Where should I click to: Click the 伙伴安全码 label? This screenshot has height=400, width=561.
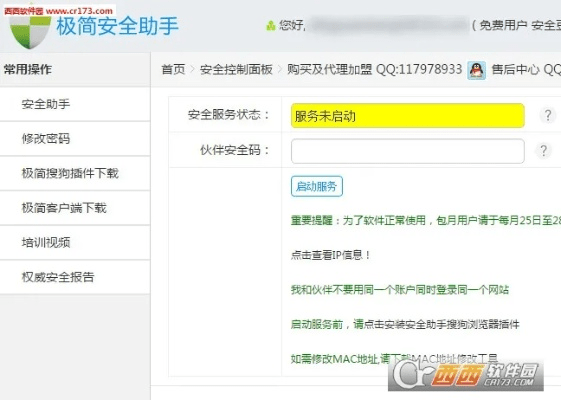tap(235, 150)
